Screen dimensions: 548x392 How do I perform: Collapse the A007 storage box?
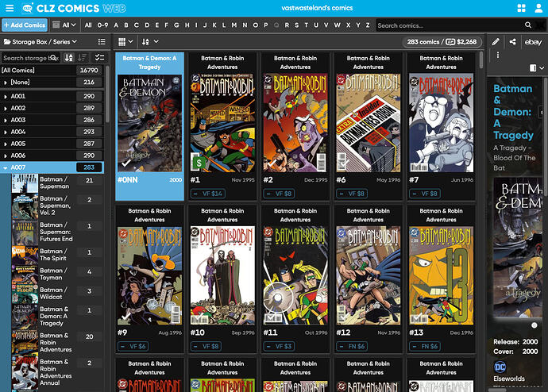6,167
